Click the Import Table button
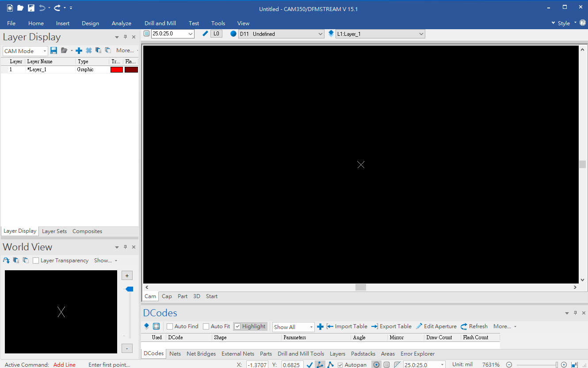 347,326
